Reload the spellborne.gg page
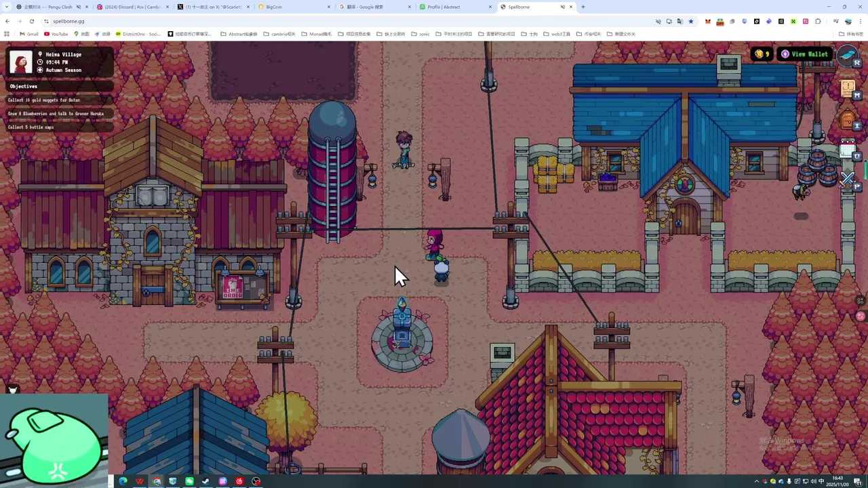Image resolution: width=868 pixels, height=488 pixels. tap(31, 21)
